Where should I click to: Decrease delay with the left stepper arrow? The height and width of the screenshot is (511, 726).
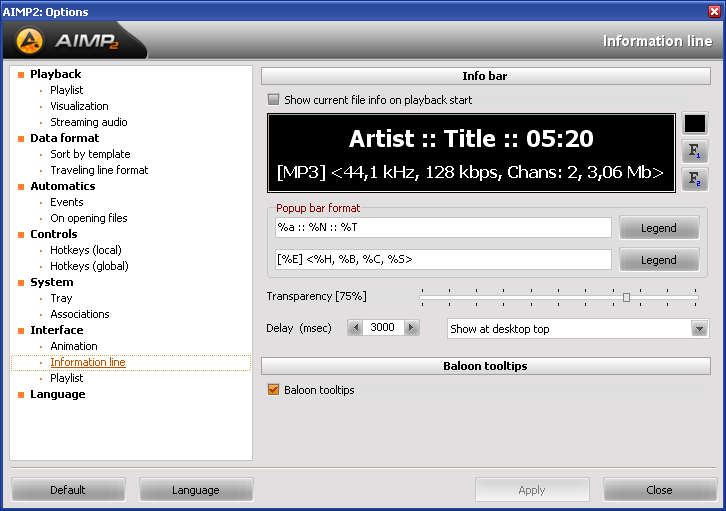356,328
